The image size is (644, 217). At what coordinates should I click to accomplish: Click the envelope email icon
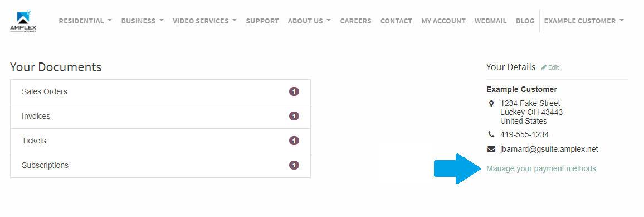coord(491,149)
